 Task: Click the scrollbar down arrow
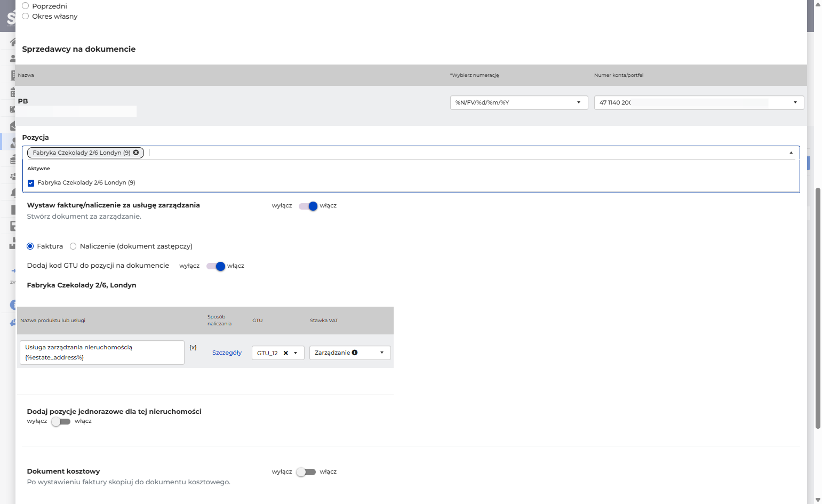tap(818, 500)
